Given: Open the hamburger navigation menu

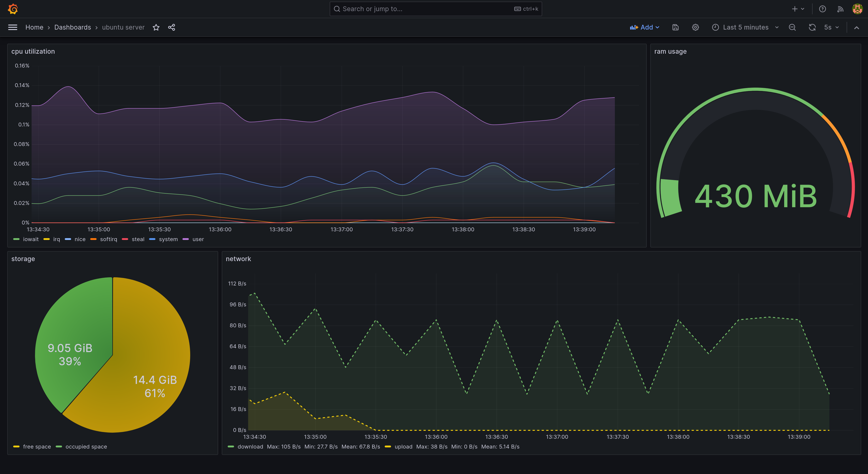Looking at the screenshot, I should point(12,27).
